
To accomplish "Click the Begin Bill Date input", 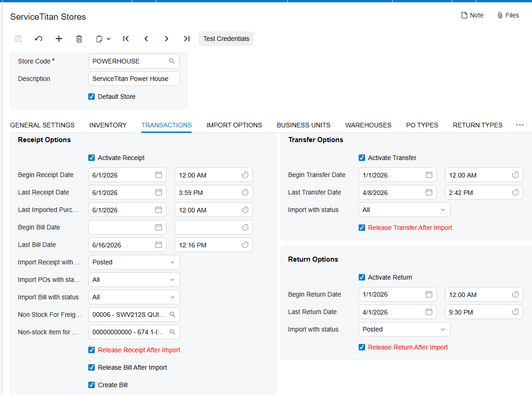I will [x=127, y=227].
